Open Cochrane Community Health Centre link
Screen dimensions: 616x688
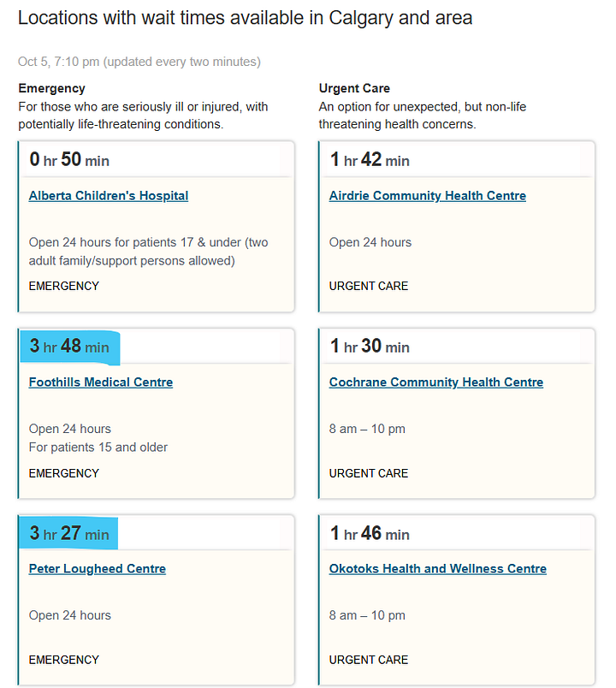pos(436,383)
